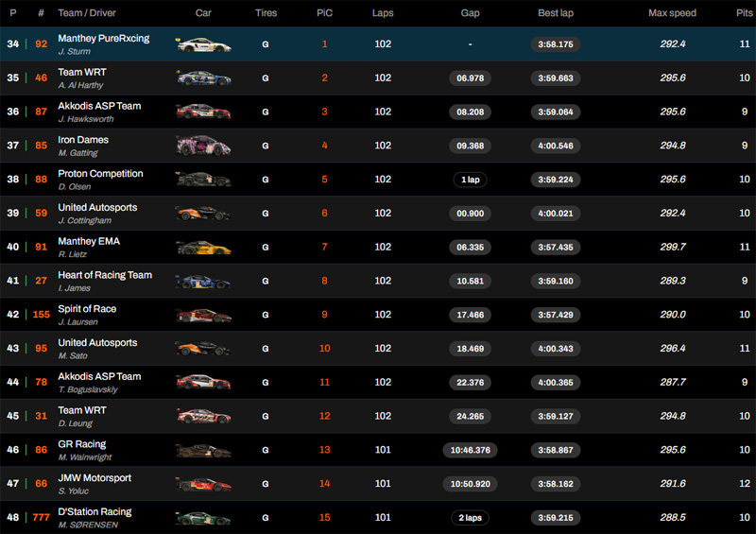Viewport: 756px width, 534px height.
Task: Select the Iron Dames pink car icon
Action: [203, 146]
